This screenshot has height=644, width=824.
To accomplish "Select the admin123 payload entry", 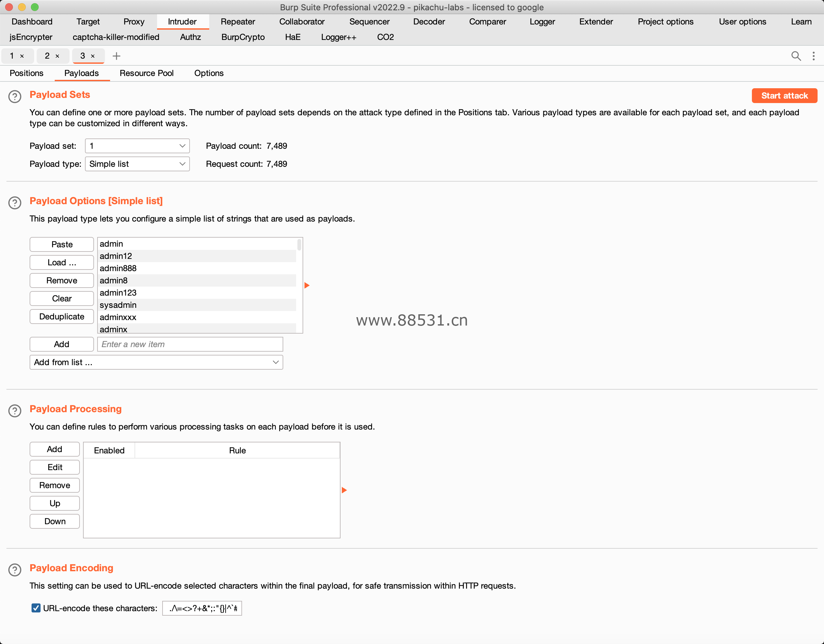I will [x=197, y=293].
